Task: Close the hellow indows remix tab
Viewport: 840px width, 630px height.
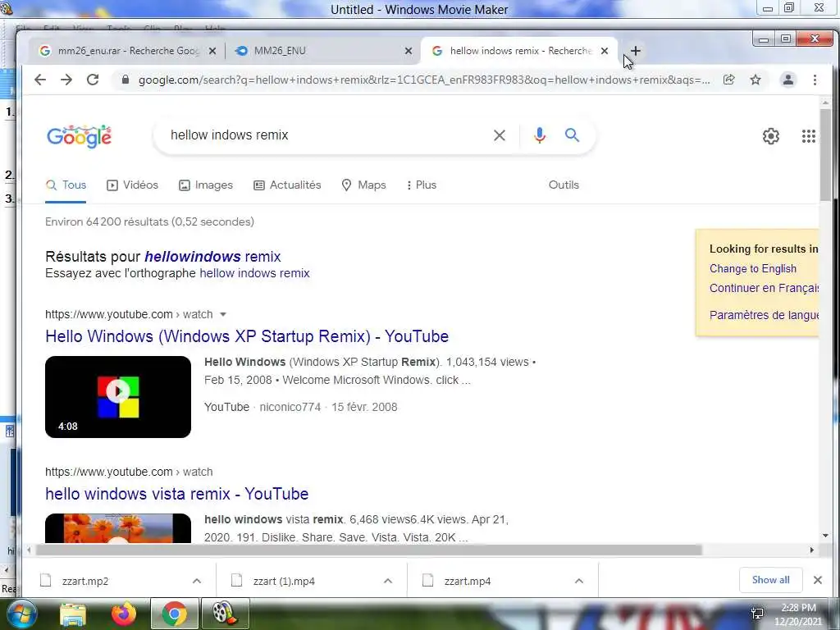Action: pyautogui.click(x=605, y=51)
